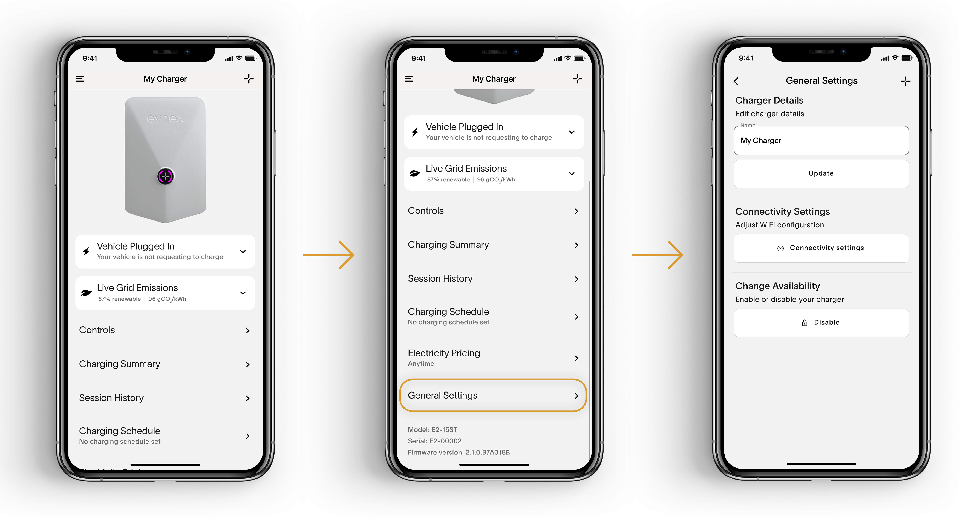Select Charging Summary list item

pyautogui.click(x=163, y=363)
